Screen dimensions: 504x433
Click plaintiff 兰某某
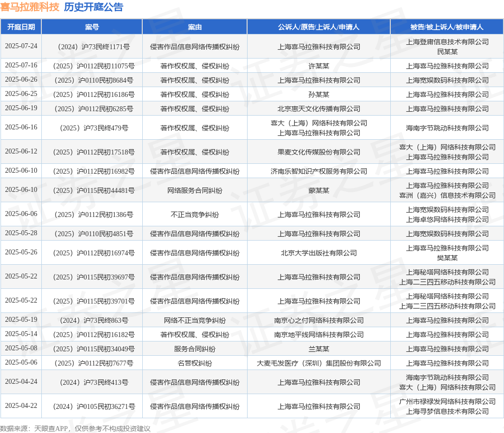tap(318, 349)
